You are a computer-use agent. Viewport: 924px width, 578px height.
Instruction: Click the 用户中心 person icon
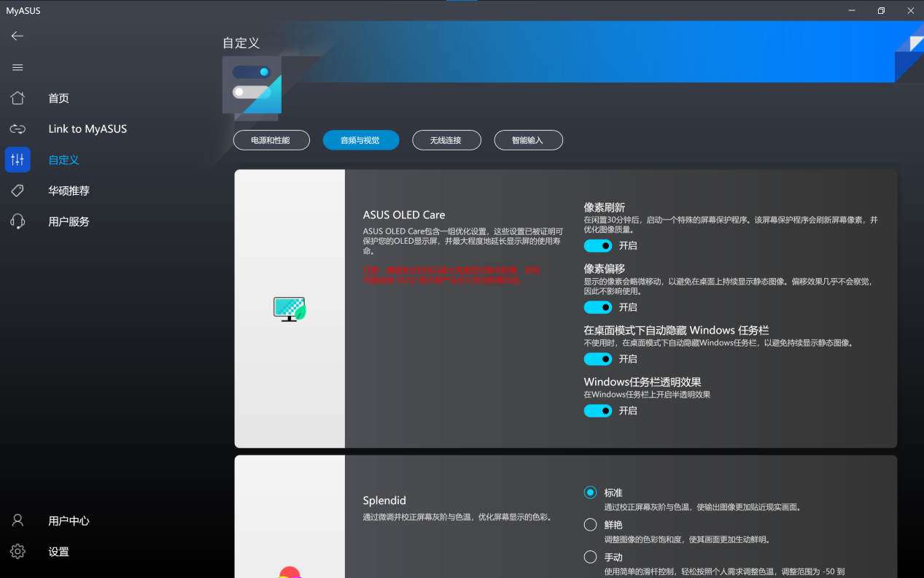click(x=18, y=520)
